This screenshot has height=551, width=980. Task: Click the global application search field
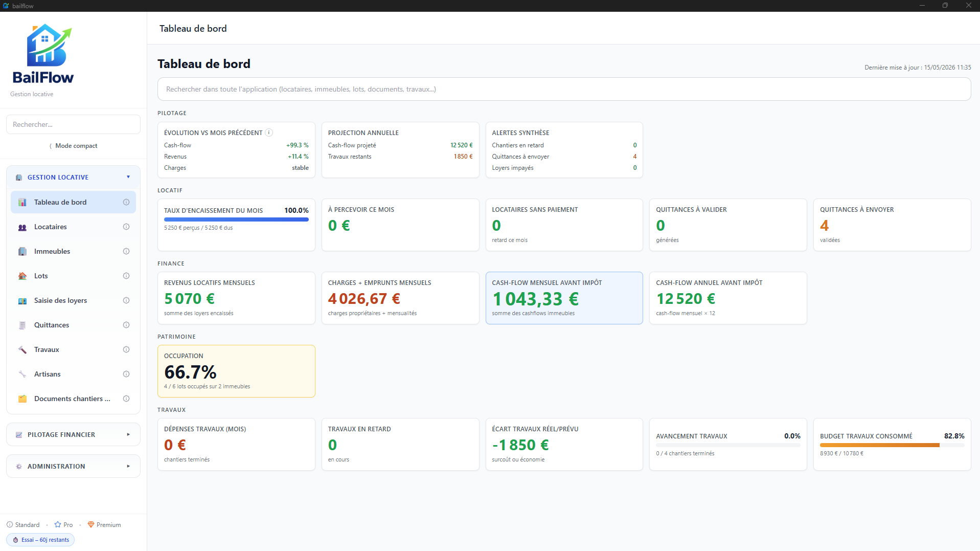click(564, 89)
